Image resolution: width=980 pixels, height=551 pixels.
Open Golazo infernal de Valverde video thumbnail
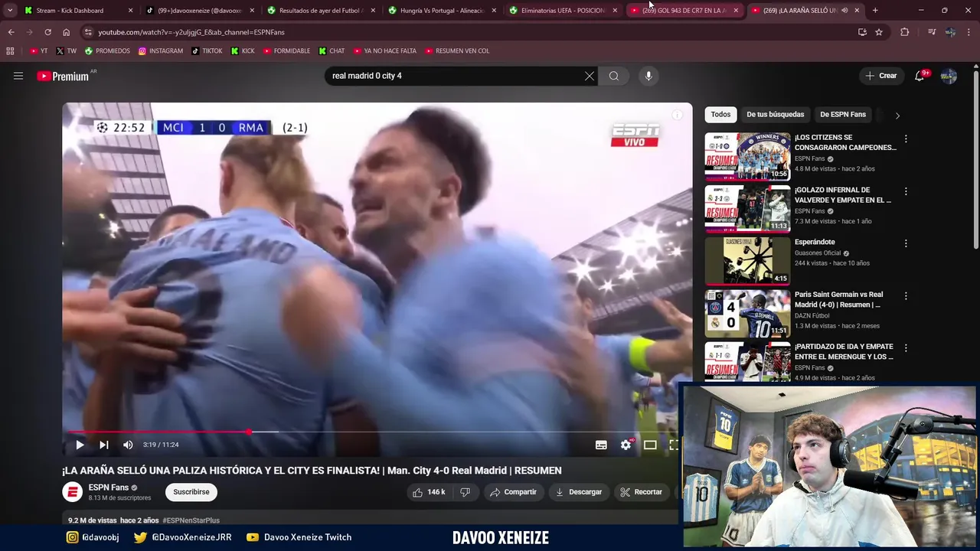[x=747, y=208]
